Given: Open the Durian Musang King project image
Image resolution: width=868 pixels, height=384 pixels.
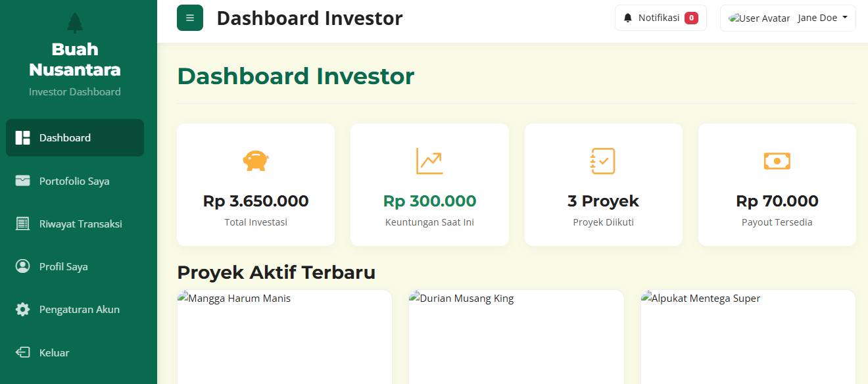Looking at the screenshot, I should pyautogui.click(x=516, y=337).
